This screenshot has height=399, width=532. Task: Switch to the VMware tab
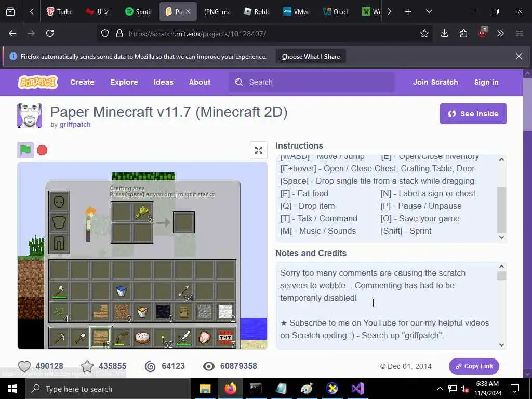[296, 12]
